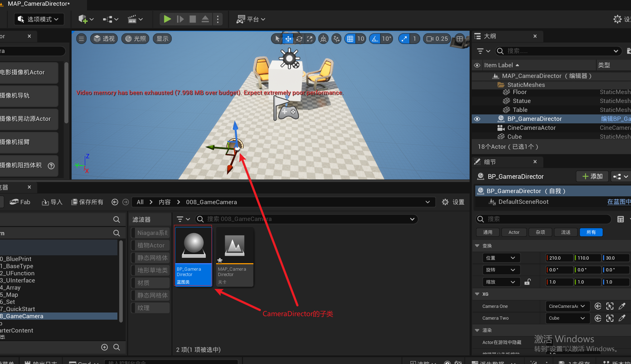
Task: Open the Blueprint toolbar dropdown
Action: [111, 19]
